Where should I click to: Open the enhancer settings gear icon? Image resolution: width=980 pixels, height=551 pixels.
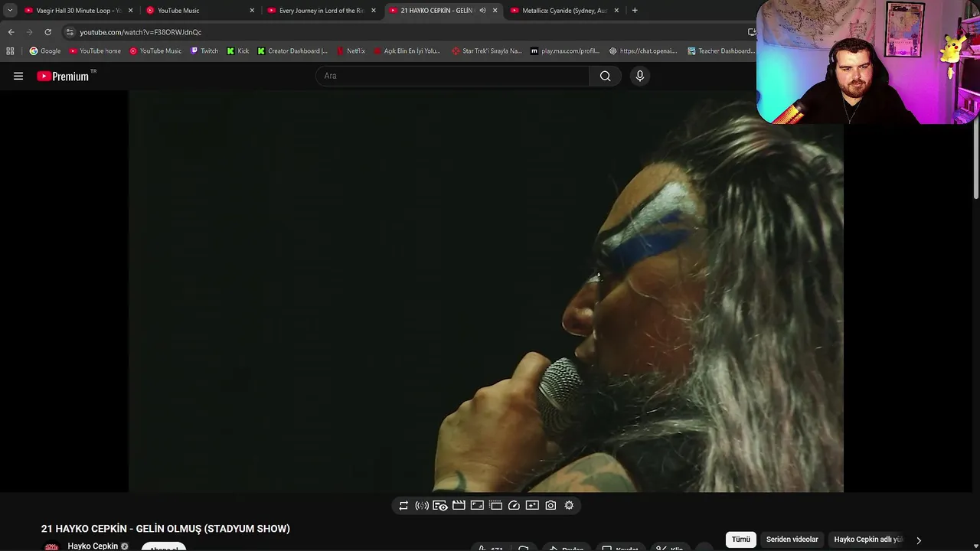(569, 505)
